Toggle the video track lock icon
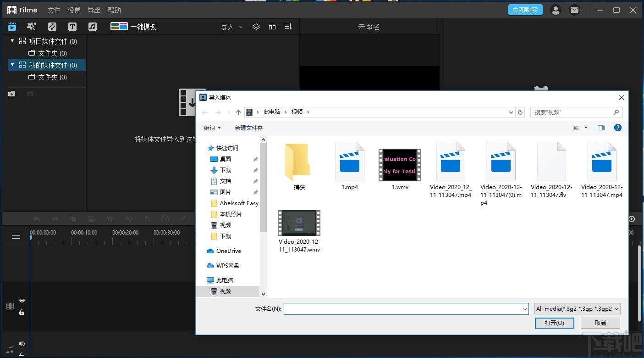 [22, 312]
